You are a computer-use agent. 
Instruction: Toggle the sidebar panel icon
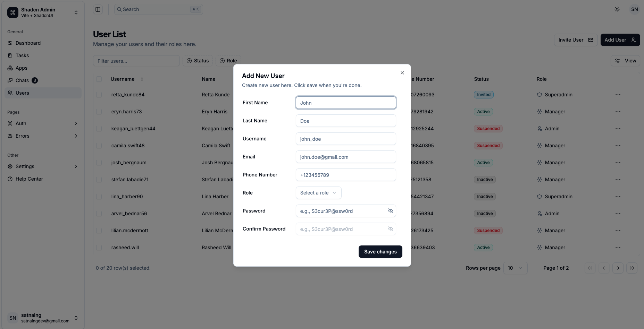98,9
